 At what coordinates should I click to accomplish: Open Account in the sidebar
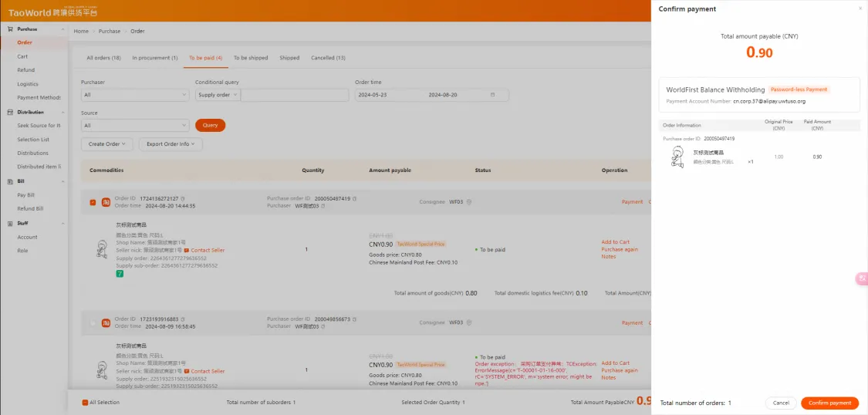tap(27, 237)
